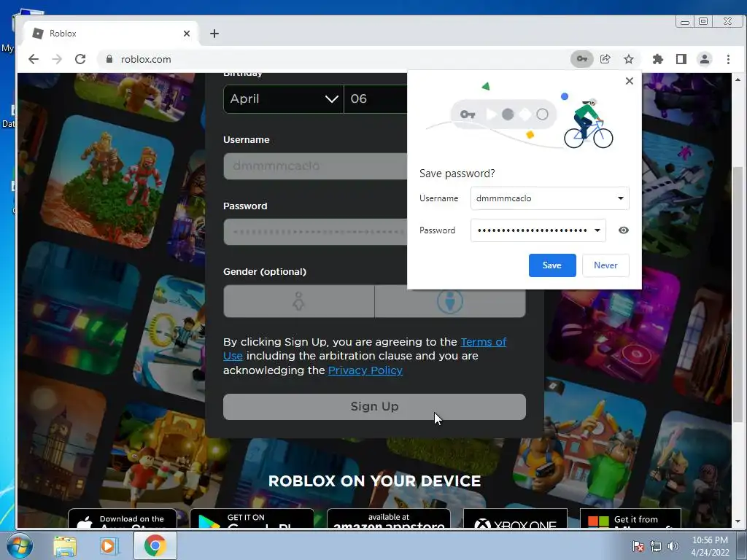This screenshot has height=560, width=747.
Task: Click the Amazon Appstore badge
Action: (x=389, y=519)
